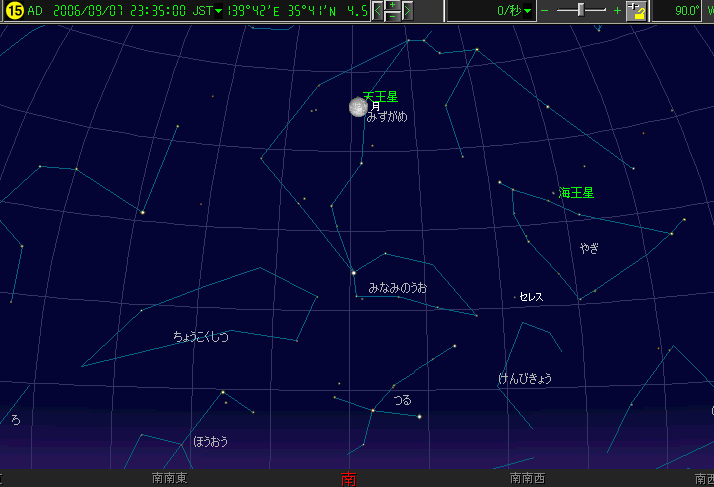Click the red 南 south direction marker
The width and height of the screenshot is (714, 487).
point(348,479)
